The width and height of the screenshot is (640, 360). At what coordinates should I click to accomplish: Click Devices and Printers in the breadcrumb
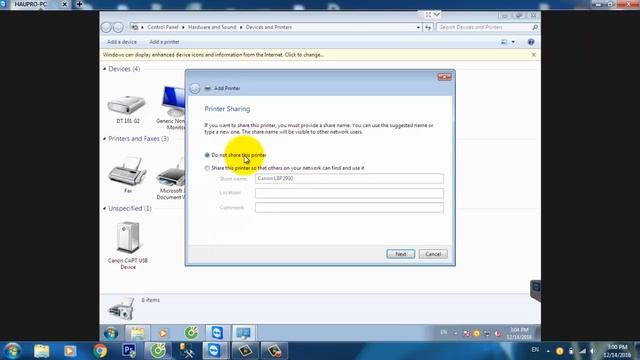(x=269, y=27)
